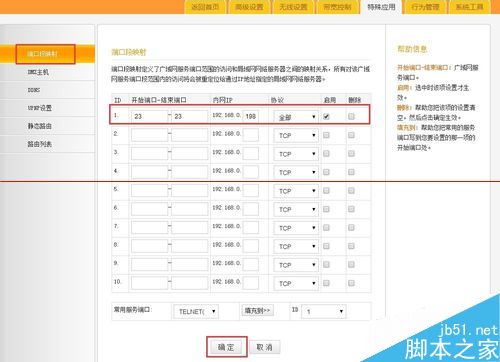Viewport: 500px width, 362px height.
Task: Click the end port field in row 1
Action: 189,116
